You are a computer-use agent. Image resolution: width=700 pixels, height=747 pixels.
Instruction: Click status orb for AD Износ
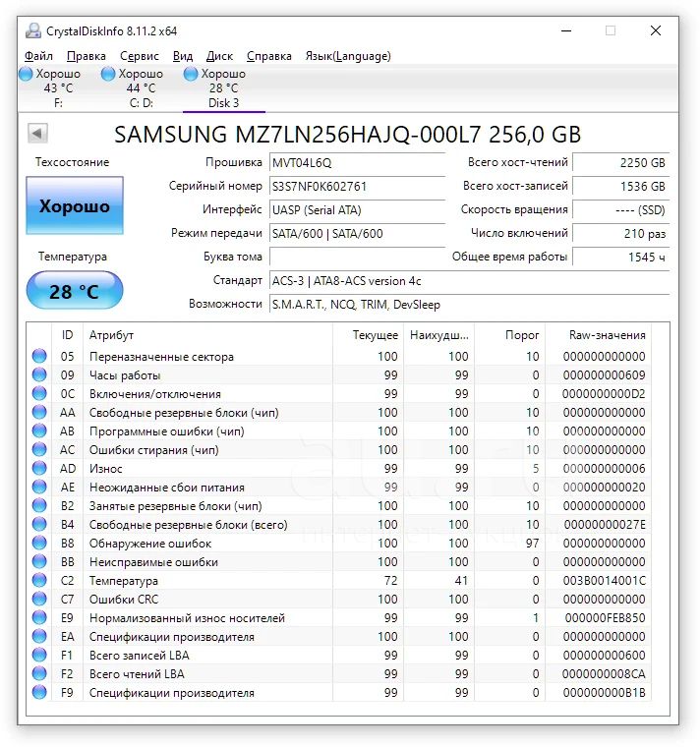click(x=39, y=468)
